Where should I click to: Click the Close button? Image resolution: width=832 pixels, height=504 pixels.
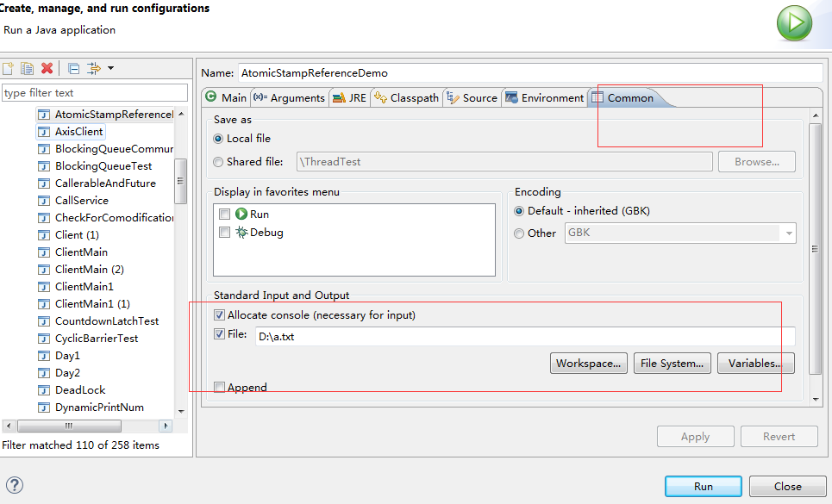(787, 486)
